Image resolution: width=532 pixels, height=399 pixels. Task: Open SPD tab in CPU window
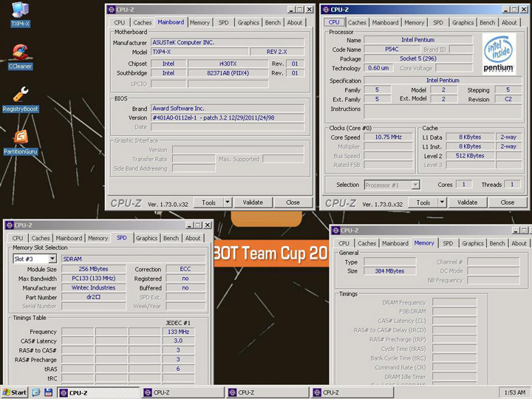pyautogui.click(x=438, y=23)
